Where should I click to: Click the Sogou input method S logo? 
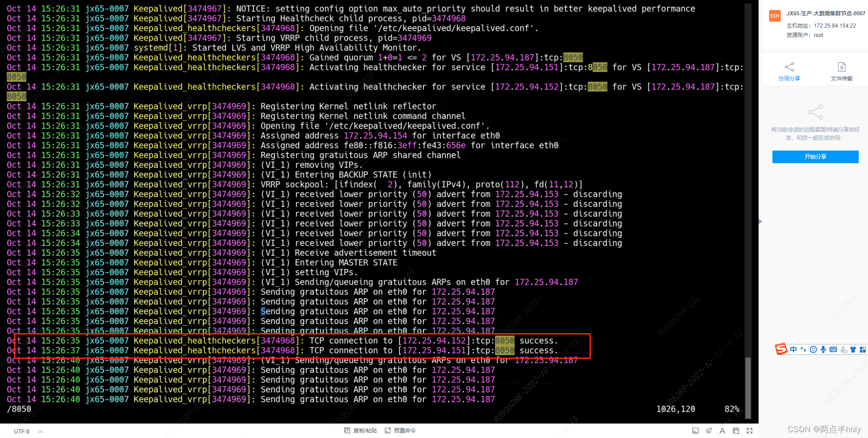[781, 349]
